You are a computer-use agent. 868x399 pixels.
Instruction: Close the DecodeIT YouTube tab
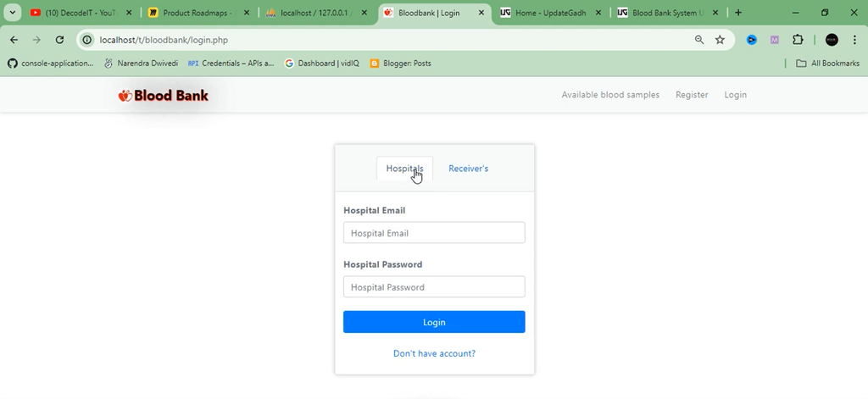coord(127,13)
